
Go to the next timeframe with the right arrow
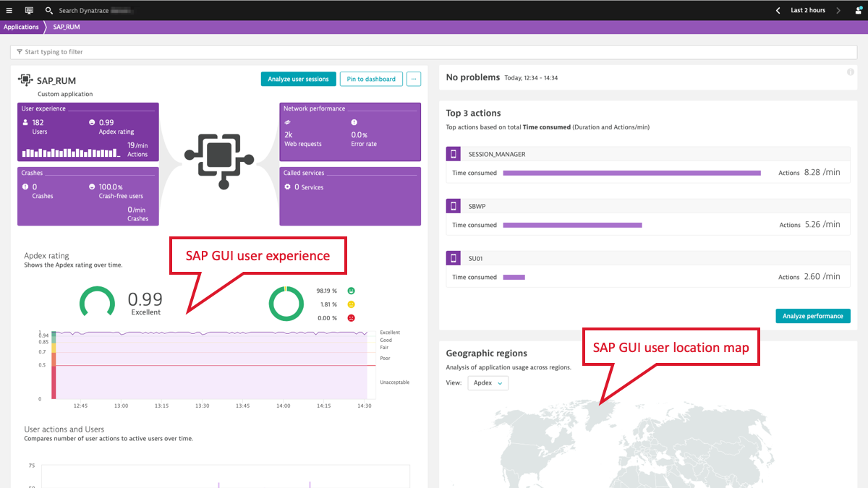pyautogui.click(x=838, y=11)
